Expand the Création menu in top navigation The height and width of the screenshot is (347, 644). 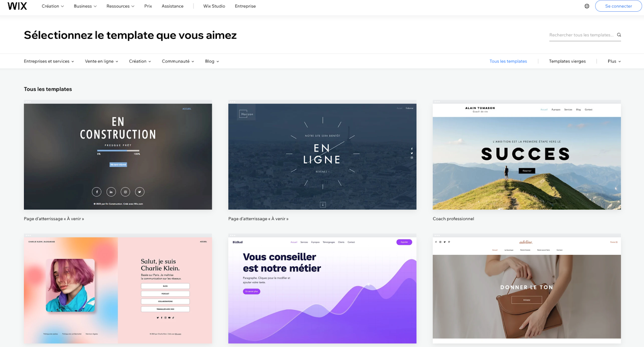(x=53, y=6)
